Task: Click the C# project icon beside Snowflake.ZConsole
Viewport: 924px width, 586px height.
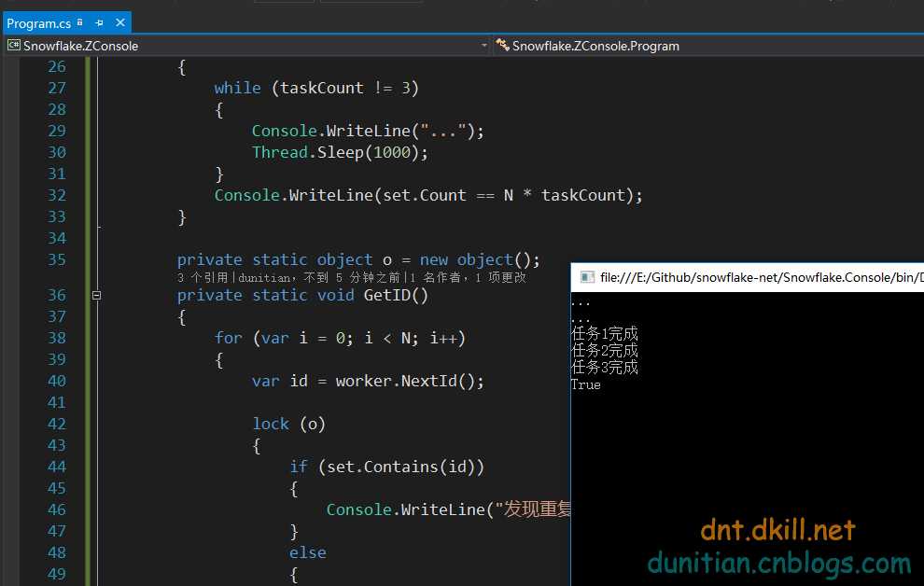Action: click(14, 46)
